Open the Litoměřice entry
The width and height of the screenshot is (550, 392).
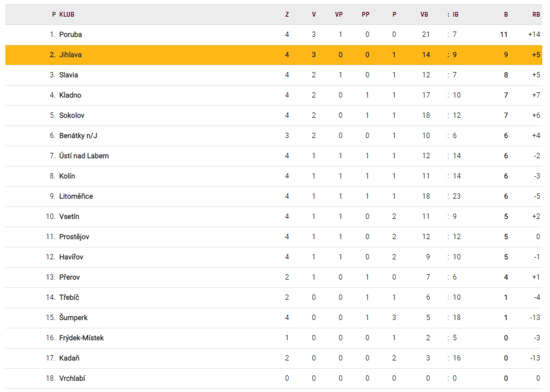[76, 196]
